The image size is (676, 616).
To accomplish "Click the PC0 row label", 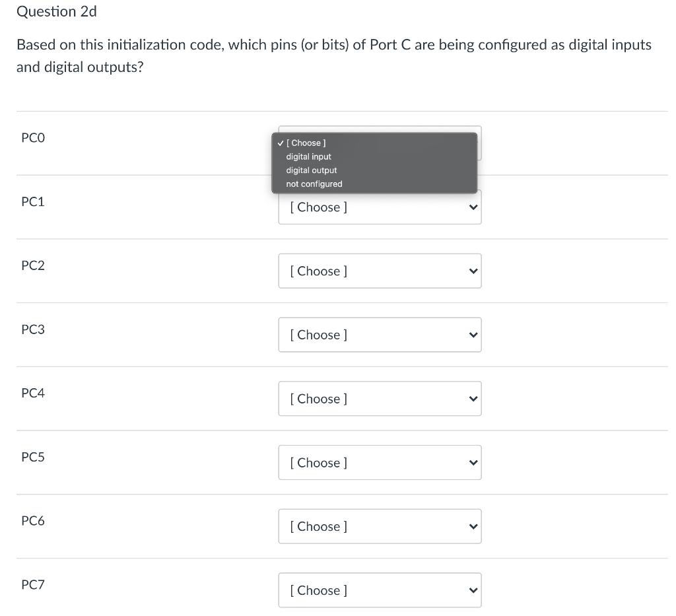I will pos(33,137).
